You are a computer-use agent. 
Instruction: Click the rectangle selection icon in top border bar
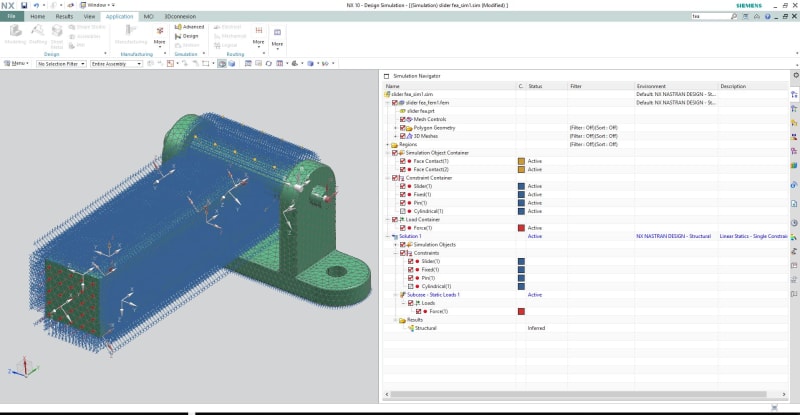(206, 64)
